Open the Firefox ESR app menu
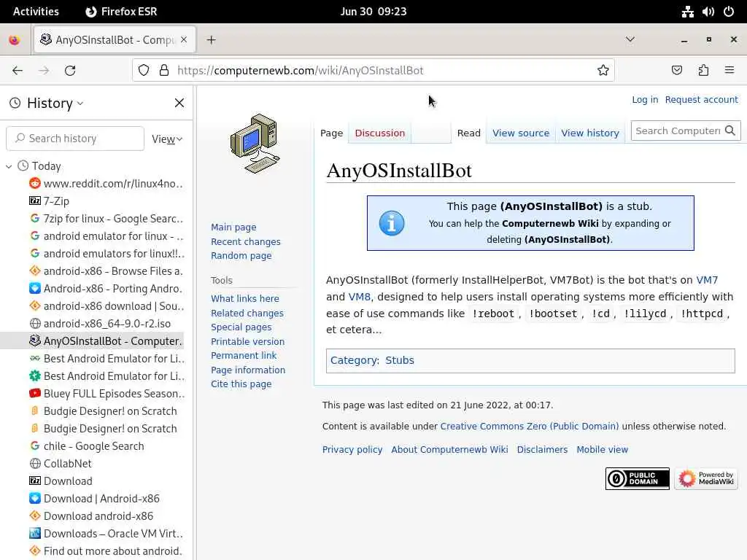The width and height of the screenshot is (747, 560). pyautogui.click(x=121, y=12)
